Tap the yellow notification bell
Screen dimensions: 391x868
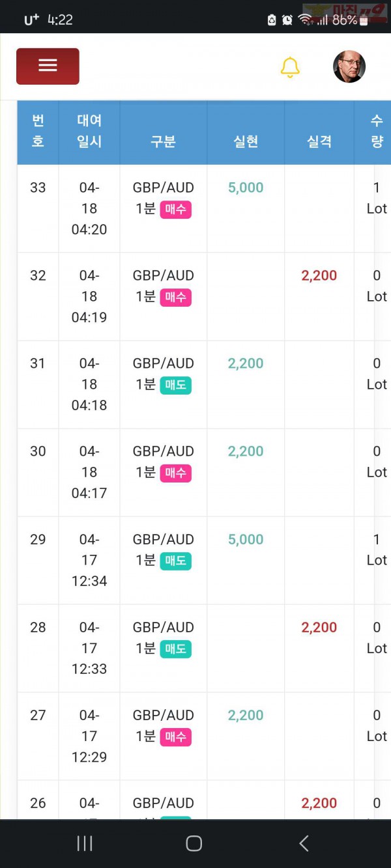coord(290,67)
